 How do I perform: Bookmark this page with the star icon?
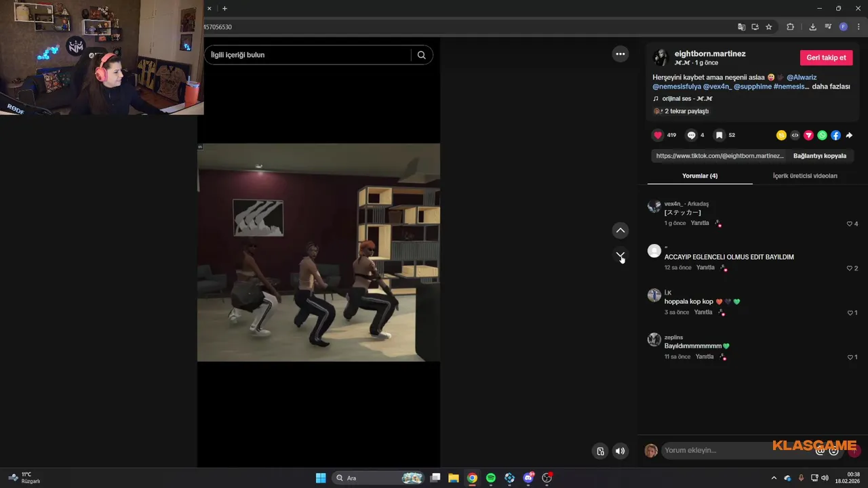pos(768,27)
